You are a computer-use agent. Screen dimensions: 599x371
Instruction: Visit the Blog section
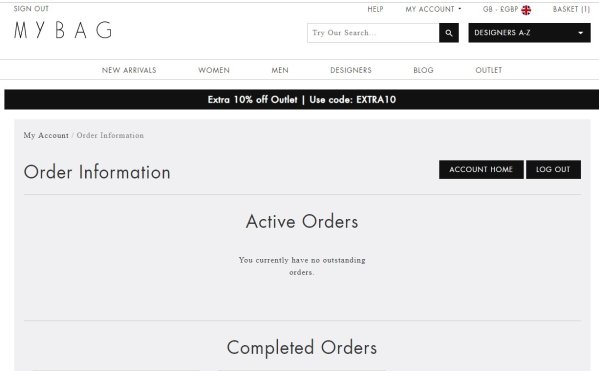[423, 70]
